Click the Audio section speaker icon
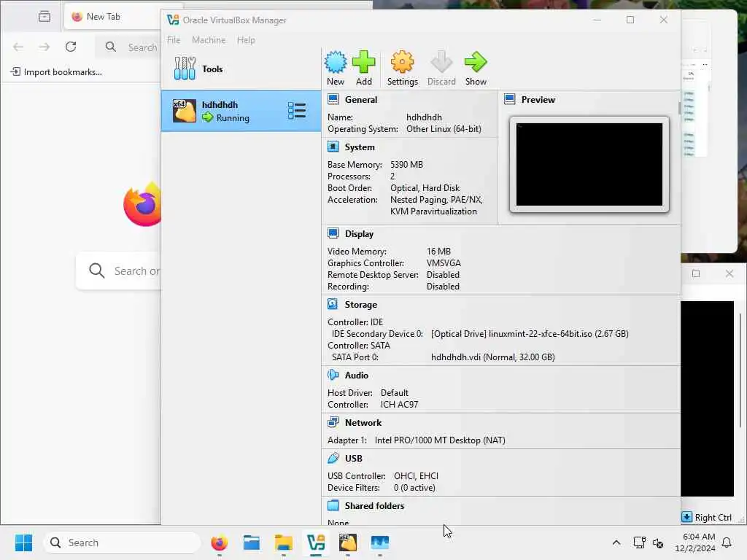 (333, 376)
